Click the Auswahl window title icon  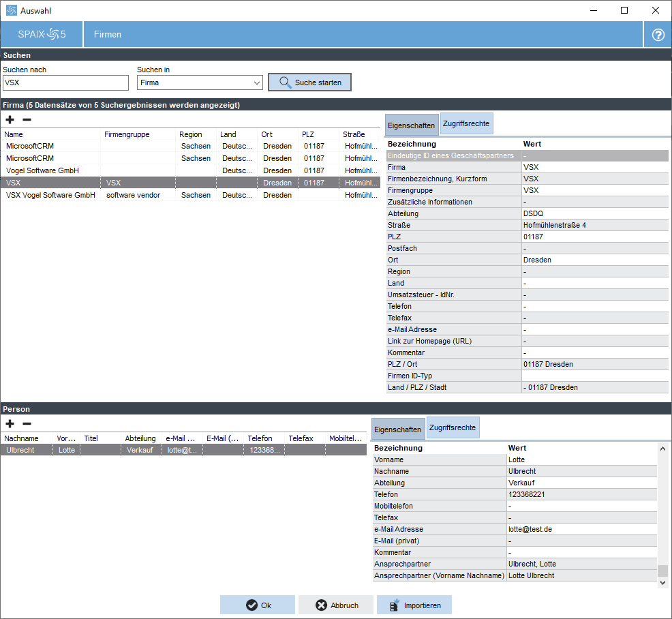coord(11,10)
